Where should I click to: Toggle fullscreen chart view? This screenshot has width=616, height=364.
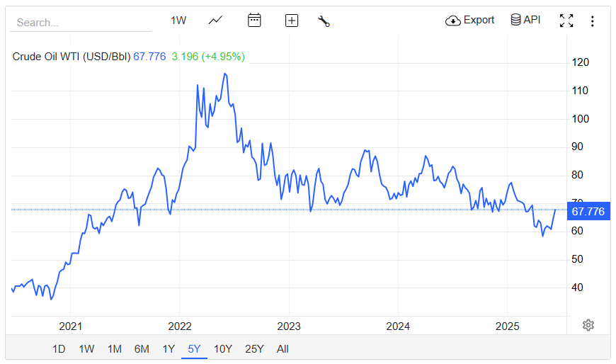(566, 21)
